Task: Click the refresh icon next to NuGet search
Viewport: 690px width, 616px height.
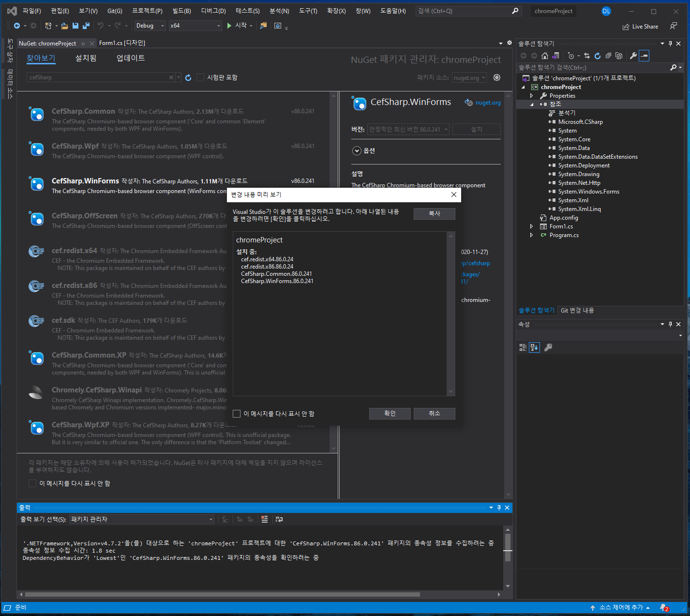Action: coord(188,77)
